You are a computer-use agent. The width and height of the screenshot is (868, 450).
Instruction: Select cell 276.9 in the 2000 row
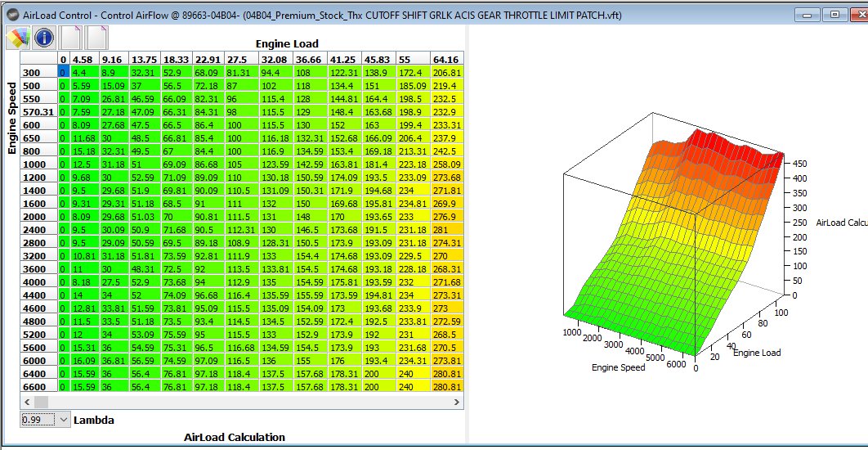point(447,216)
